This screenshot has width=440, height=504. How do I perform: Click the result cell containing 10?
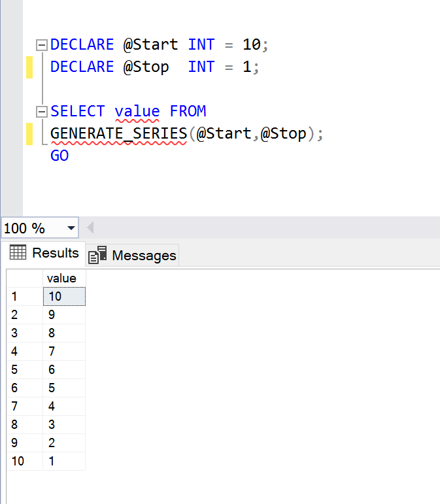click(x=63, y=297)
